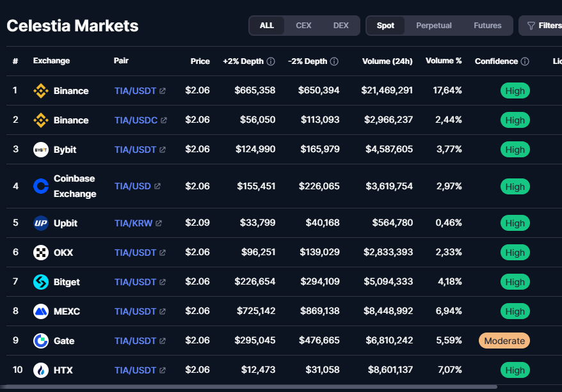The width and height of the screenshot is (562, 392).
Task: Open the Binance TIA/USDT pair link
Action: 135,91
